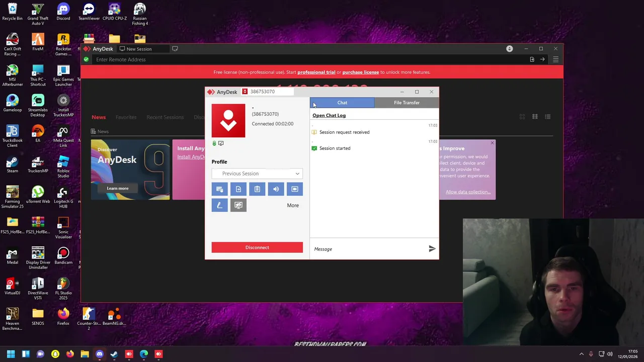The image size is (644, 362).
Task: Click the Session started entry
Action: pos(335,148)
